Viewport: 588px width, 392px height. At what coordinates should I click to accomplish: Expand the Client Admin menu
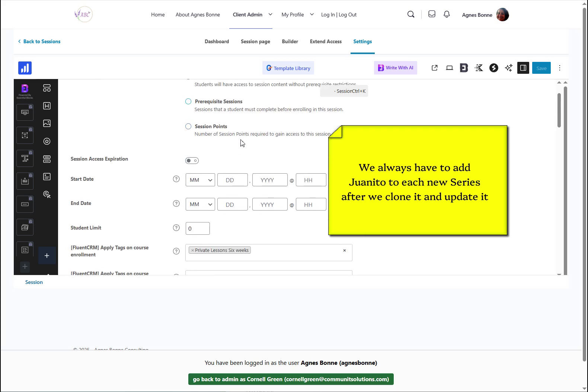pyautogui.click(x=270, y=15)
